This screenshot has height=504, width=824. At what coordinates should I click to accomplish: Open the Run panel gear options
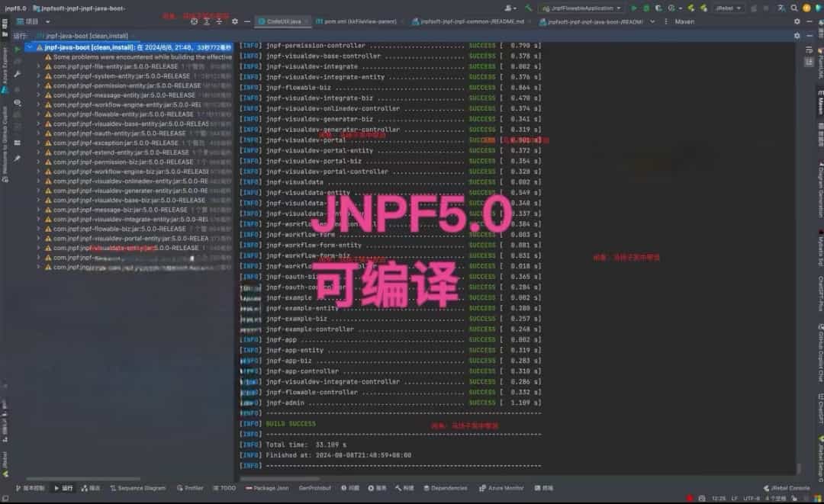click(797, 36)
